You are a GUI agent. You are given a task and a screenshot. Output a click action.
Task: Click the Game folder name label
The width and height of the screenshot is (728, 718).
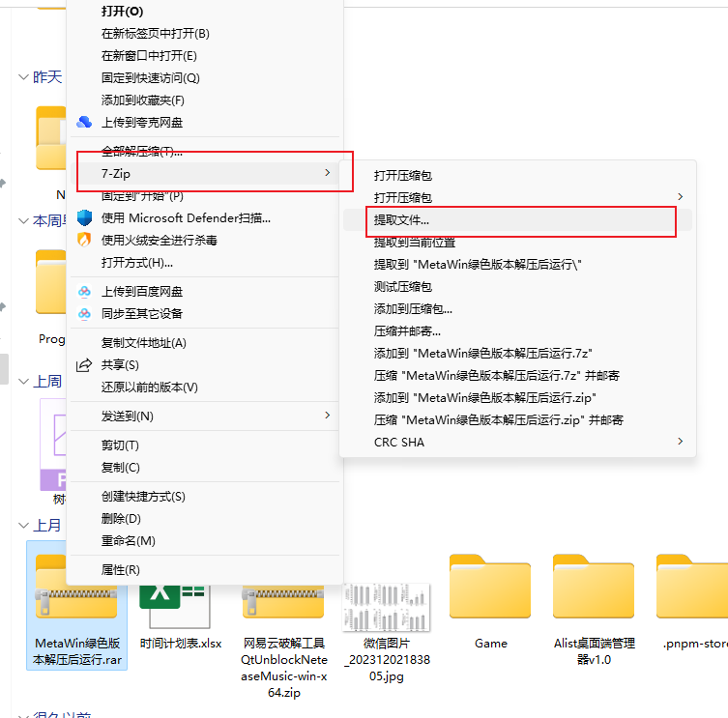click(x=491, y=644)
